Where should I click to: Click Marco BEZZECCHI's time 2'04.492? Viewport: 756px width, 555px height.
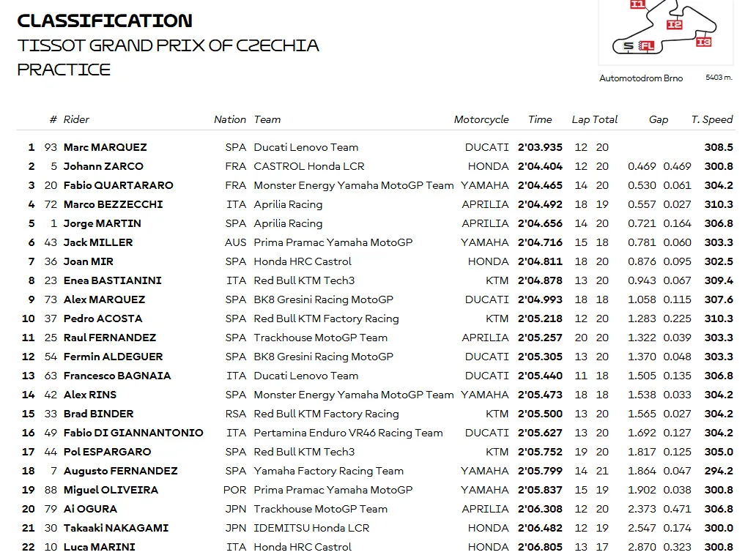coord(540,204)
